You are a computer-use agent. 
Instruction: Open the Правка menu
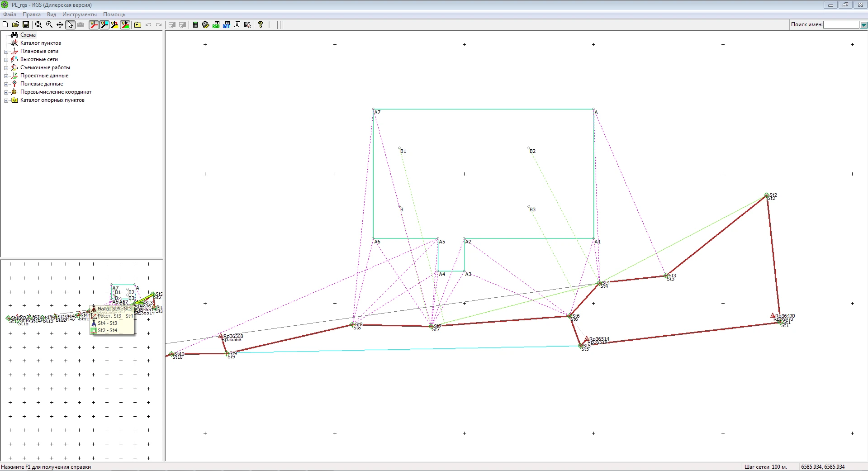(x=32, y=14)
